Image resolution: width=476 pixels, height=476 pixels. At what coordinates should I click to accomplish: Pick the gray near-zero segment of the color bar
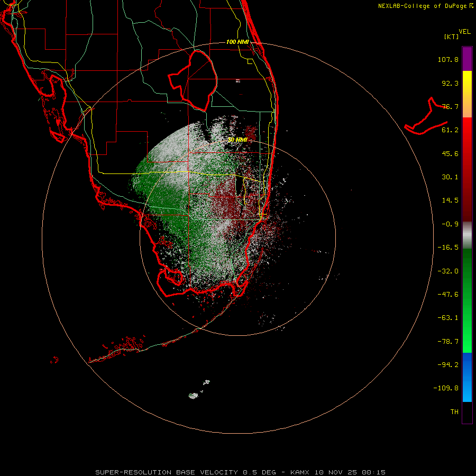(x=467, y=235)
